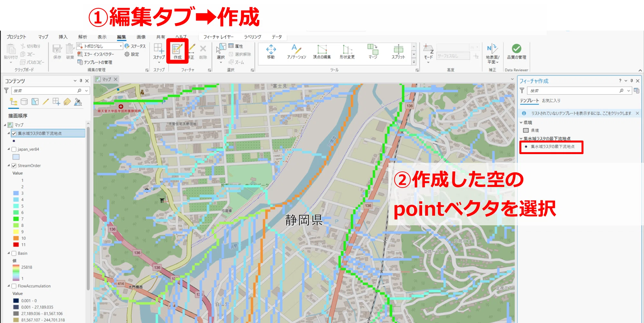Click List By Labeling tag icon

(x=67, y=102)
